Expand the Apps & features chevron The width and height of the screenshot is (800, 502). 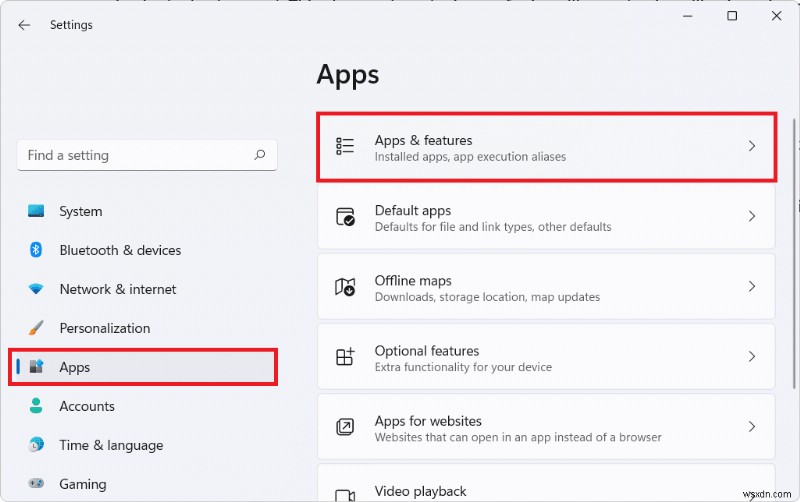click(x=752, y=146)
